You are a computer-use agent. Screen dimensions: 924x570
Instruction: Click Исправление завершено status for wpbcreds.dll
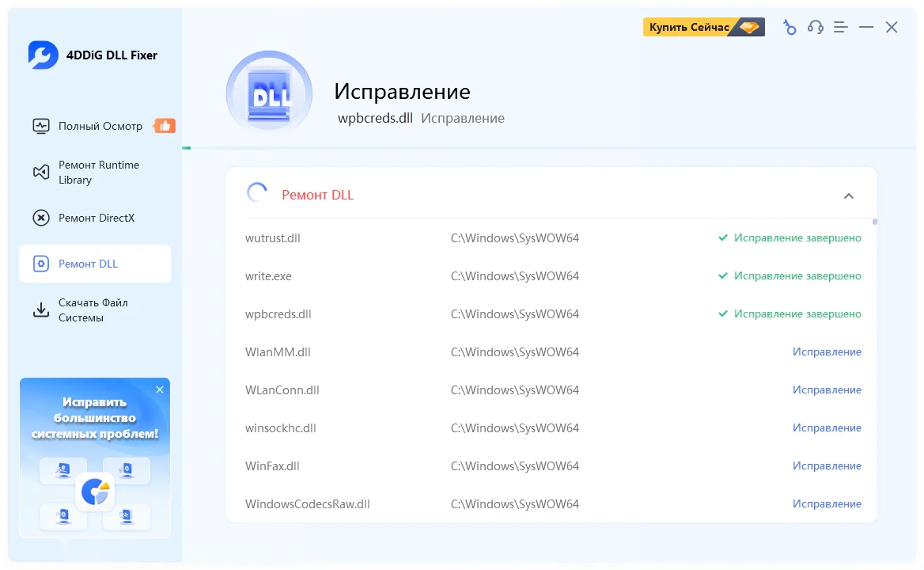[x=798, y=314]
